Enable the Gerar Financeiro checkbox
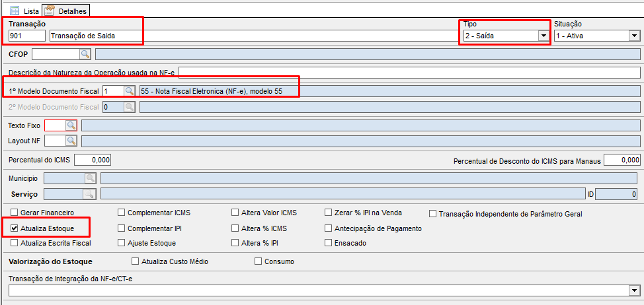644x305 pixels. (15, 213)
